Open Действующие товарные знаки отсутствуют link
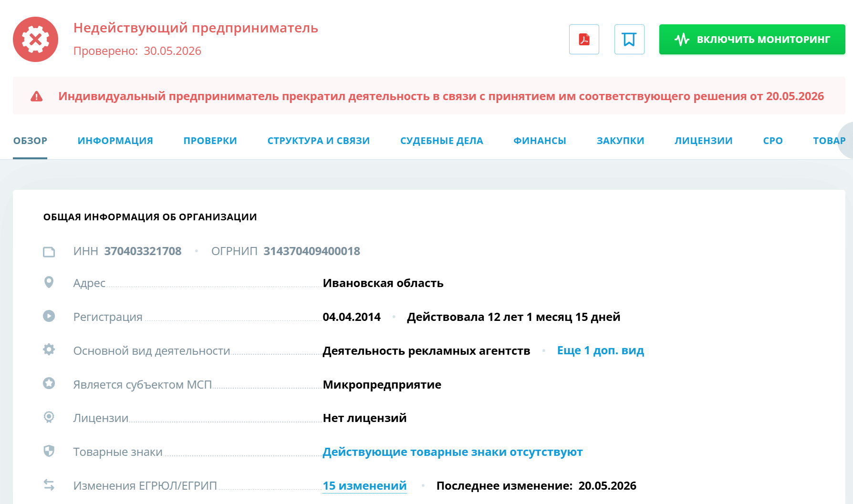The width and height of the screenshot is (853, 504). [x=453, y=452]
